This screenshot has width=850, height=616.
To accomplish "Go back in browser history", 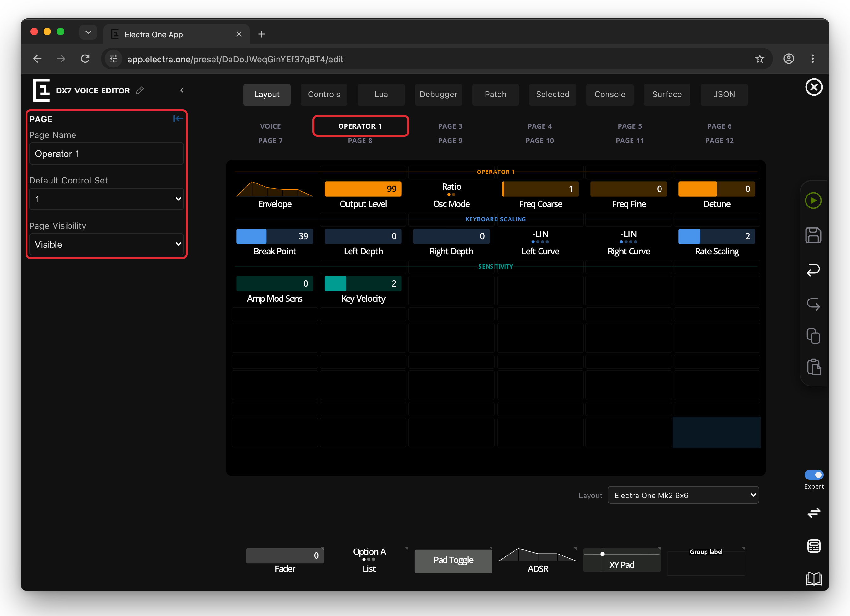I will tap(37, 59).
